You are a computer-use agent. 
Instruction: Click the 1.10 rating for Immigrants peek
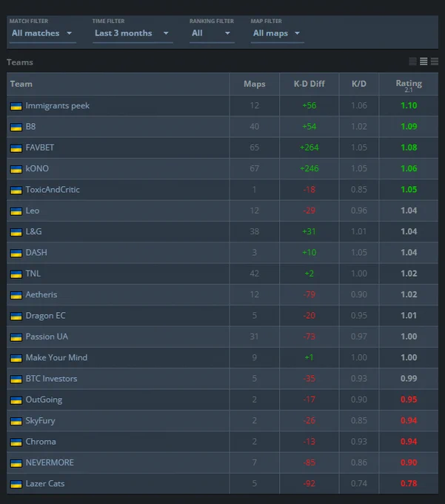[x=409, y=105]
